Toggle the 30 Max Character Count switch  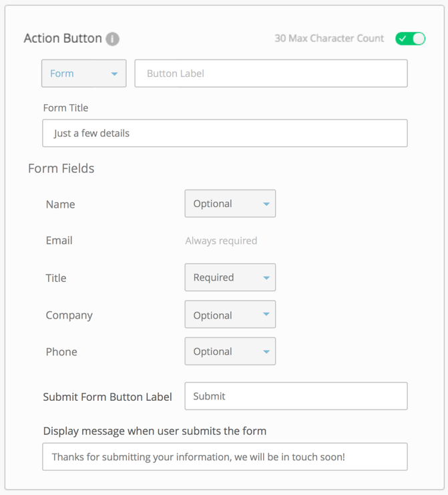pos(410,38)
